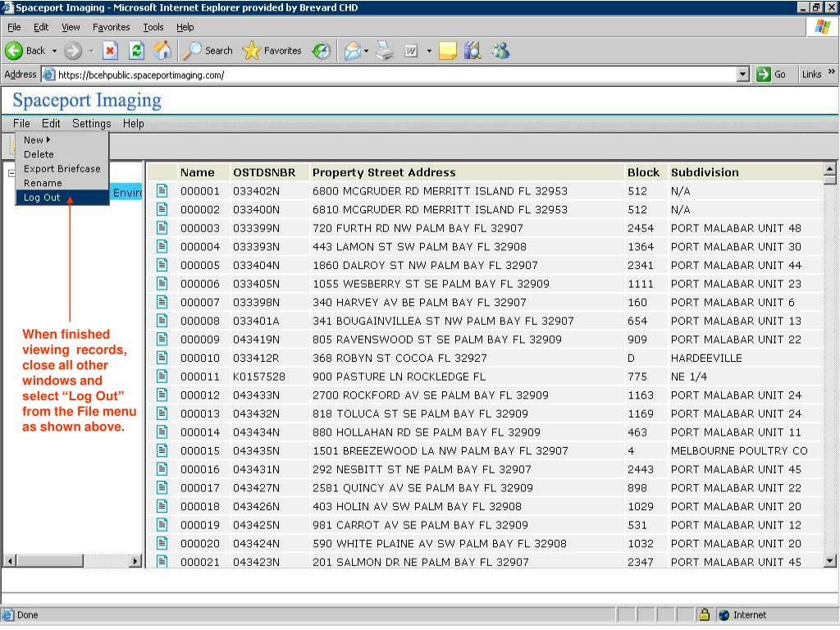Image resolution: width=840 pixels, height=630 pixels.
Task: Select subdivision HARDEEVILLE cell
Action: 706,358
